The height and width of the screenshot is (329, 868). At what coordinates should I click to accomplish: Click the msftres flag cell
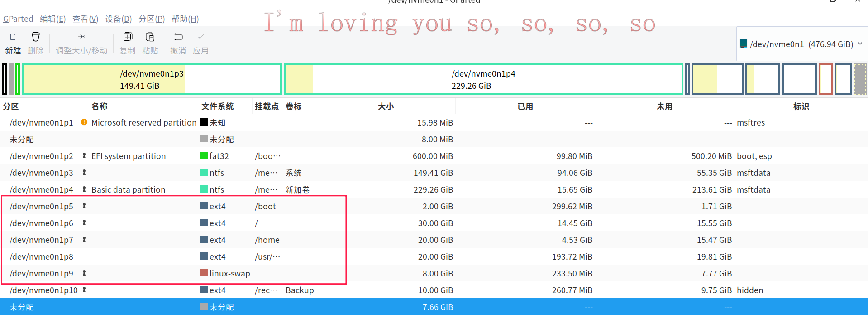pos(751,122)
